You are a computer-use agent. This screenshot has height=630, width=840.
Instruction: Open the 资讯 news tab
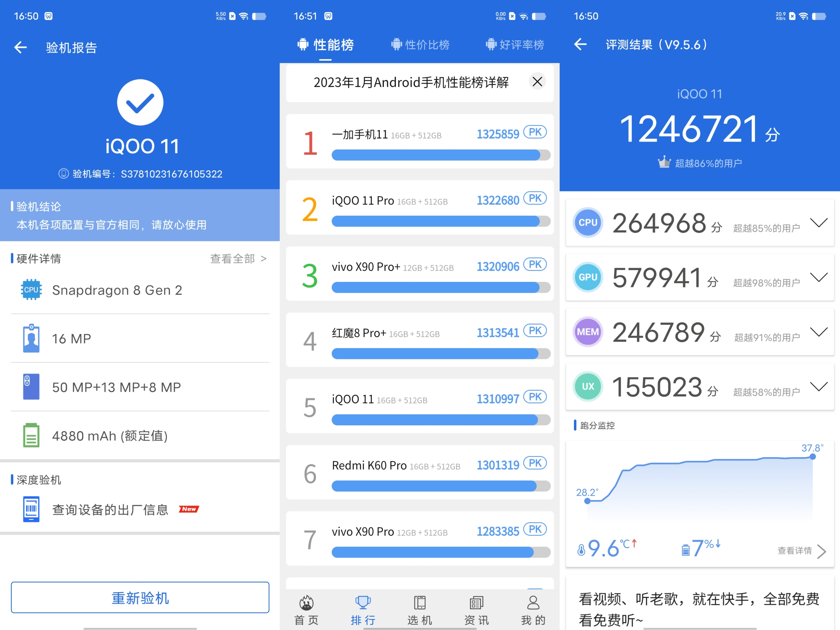point(476,610)
